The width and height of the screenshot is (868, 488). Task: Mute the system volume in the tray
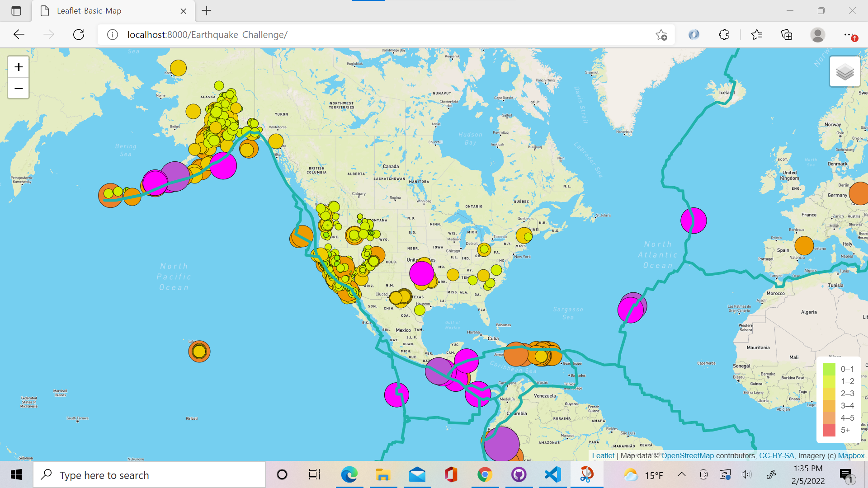[747, 474]
